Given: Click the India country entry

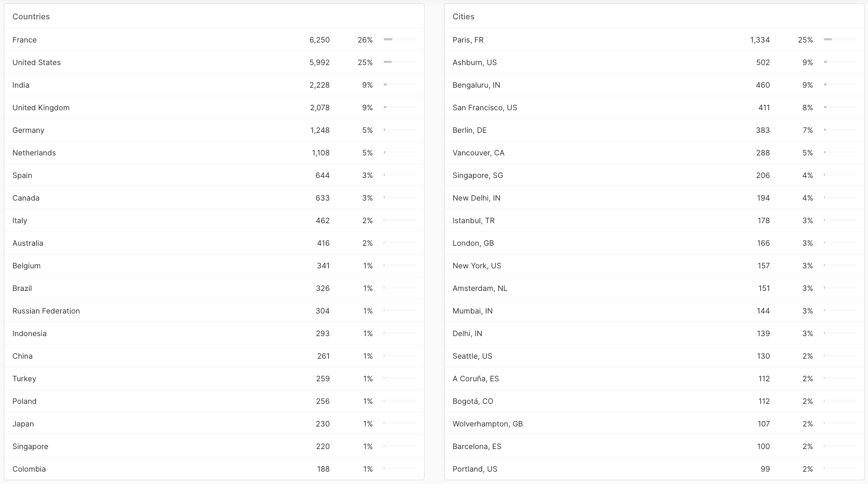Looking at the screenshot, I should click(21, 85).
